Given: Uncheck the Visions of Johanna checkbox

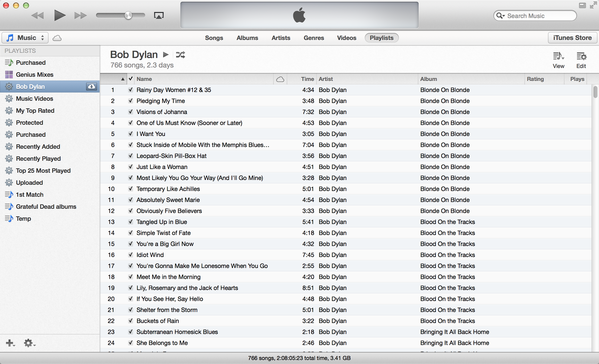Looking at the screenshot, I should point(130,112).
